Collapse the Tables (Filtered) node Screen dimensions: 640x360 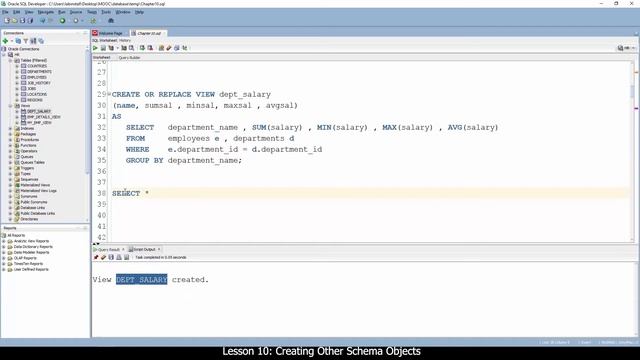[11, 60]
